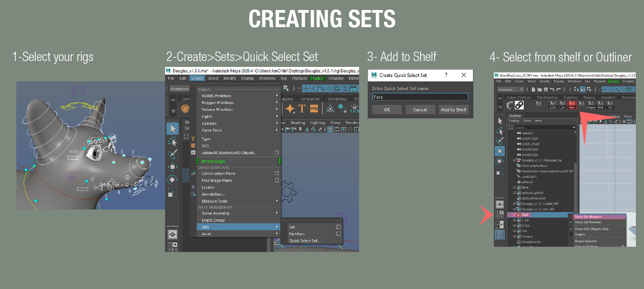644x289 pixels.
Task: Click the red Face shelf button
Action: 572,105
